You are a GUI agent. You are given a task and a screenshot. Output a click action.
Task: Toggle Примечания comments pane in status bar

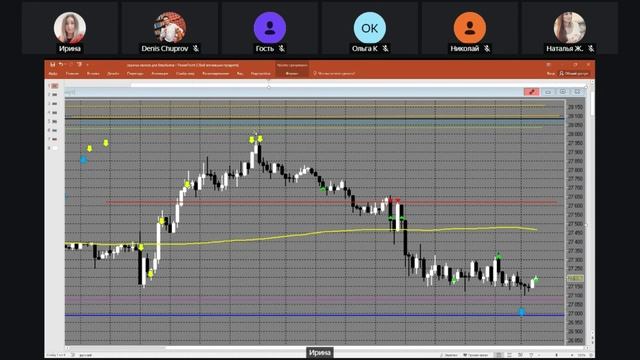pos(476,355)
